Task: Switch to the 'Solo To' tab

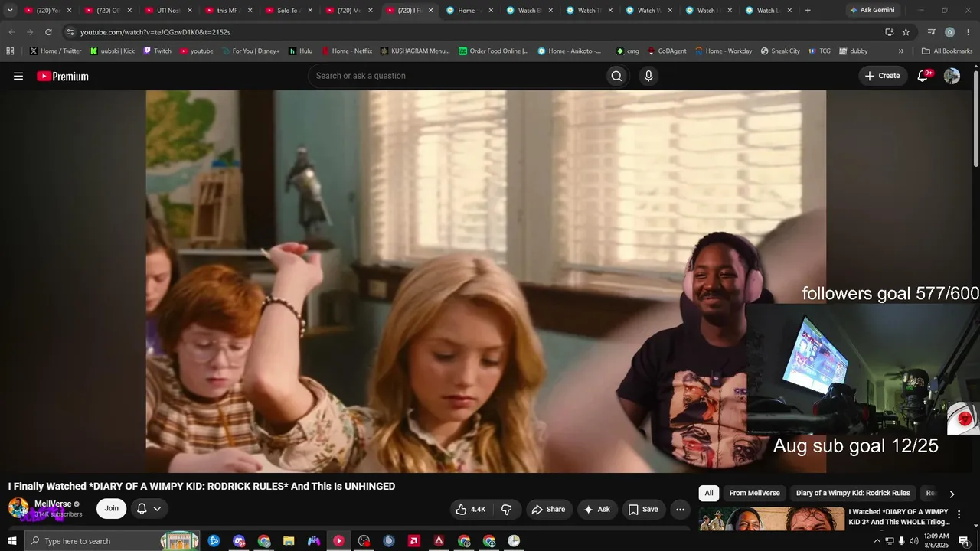Action: [288, 11]
